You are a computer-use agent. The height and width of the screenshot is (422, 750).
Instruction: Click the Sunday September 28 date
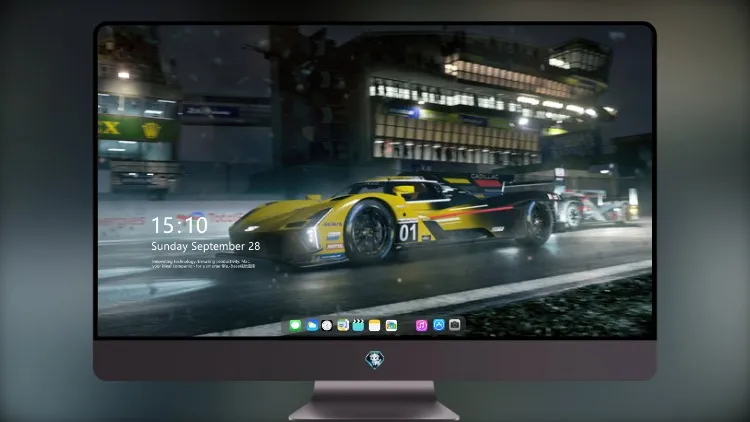tap(206, 246)
